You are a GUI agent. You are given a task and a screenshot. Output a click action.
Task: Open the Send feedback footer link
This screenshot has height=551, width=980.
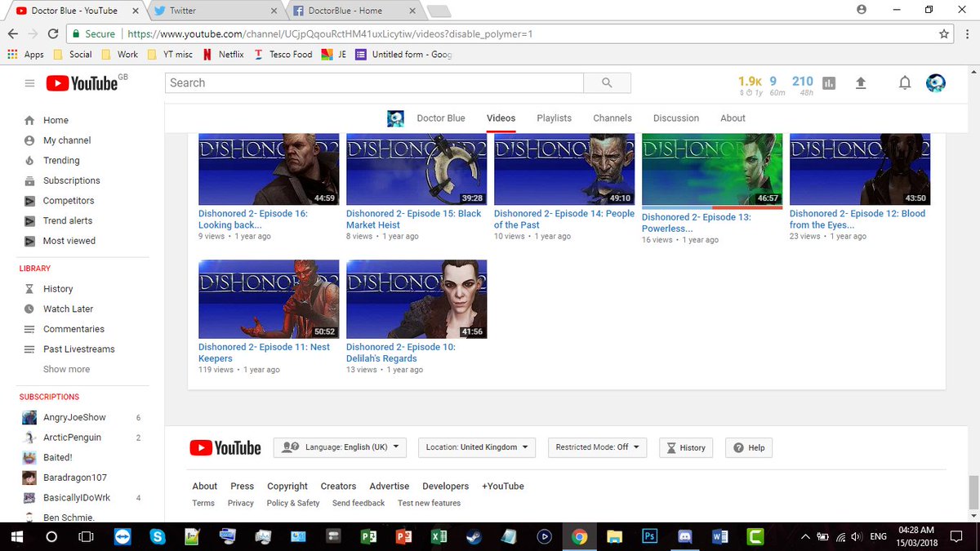click(359, 503)
